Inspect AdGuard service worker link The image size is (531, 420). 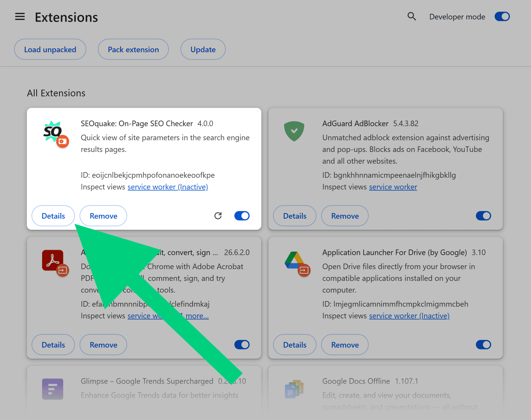pyautogui.click(x=393, y=187)
